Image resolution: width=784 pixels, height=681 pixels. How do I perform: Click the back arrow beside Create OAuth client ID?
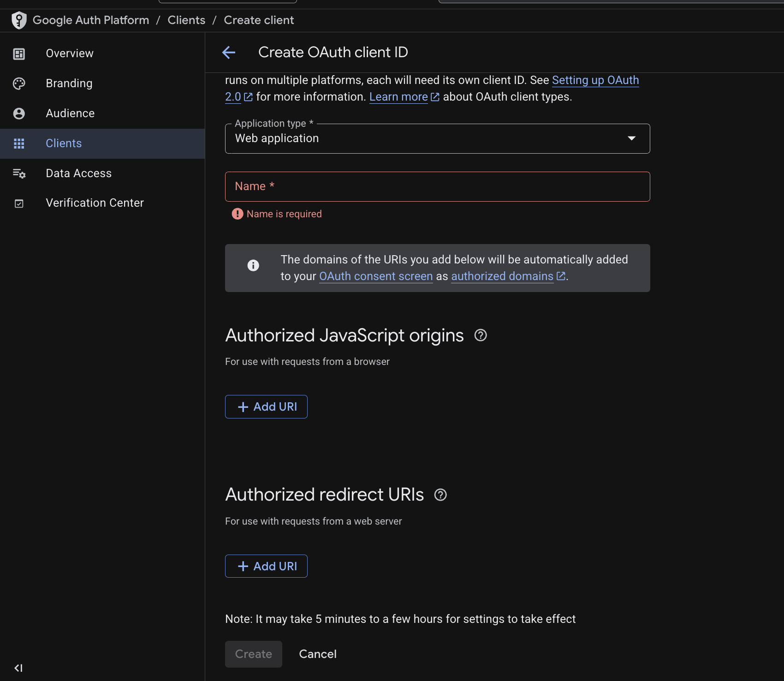point(229,53)
